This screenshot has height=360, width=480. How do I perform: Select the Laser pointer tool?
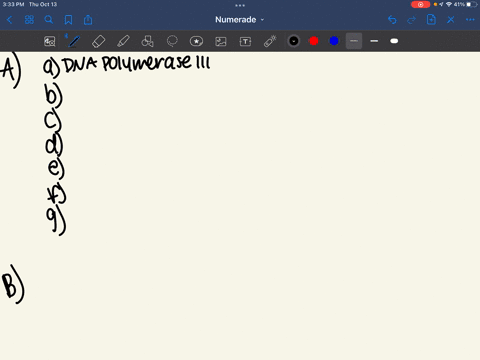pos(270,41)
